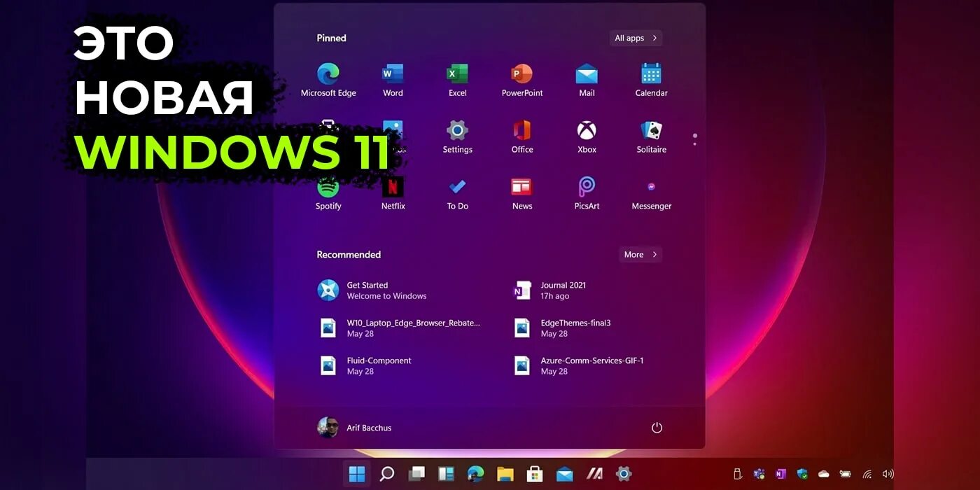Click the USB device tray icon
The height and width of the screenshot is (490, 980).
click(x=737, y=474)
